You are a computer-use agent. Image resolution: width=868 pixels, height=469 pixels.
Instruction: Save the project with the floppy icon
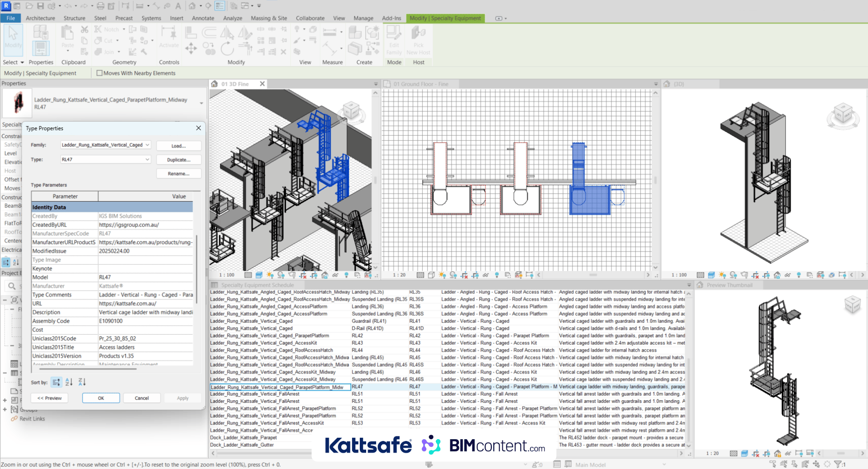pos(40,6)
